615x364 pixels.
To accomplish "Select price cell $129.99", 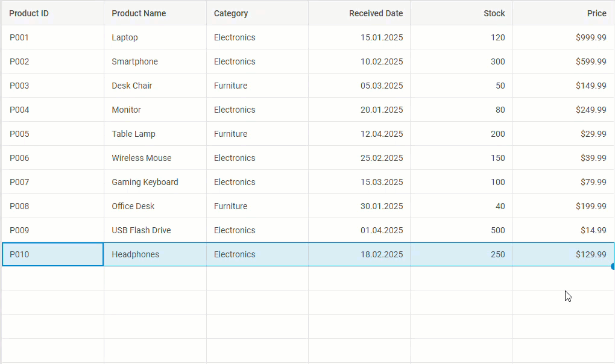I will click(564, 254).
